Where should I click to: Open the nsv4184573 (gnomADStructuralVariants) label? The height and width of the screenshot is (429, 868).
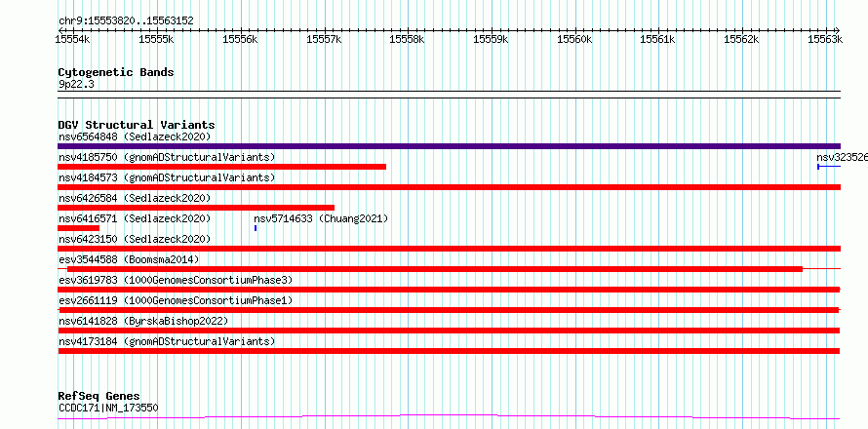[x=167, y=177]
